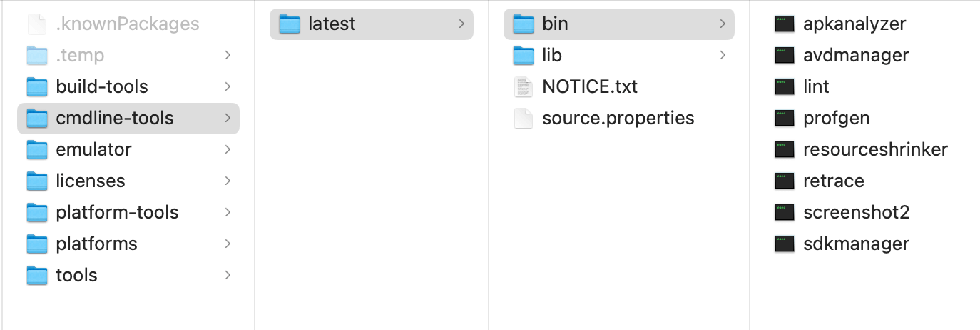Select the latest folder in cmdline-tools
Image resolution: width=980 pixels, height=330 pixels.
(x=332, y=24)
